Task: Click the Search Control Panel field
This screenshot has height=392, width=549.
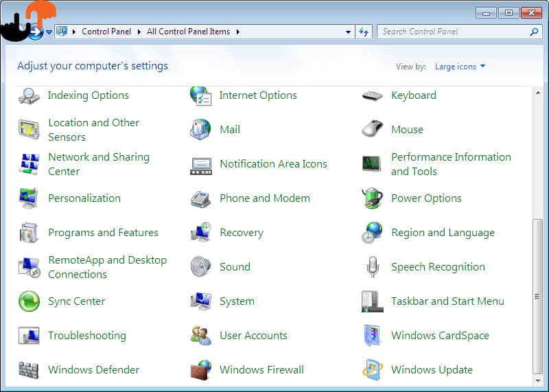Action: click(x=459, y=32)
